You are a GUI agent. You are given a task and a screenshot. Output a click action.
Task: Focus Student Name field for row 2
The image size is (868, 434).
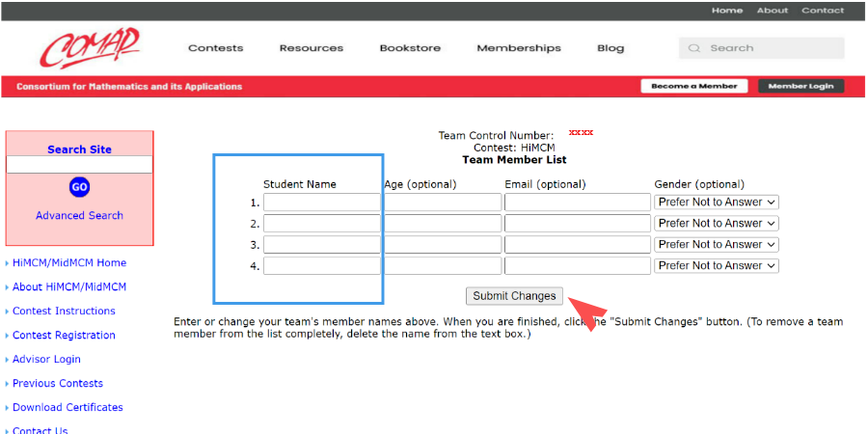[321, 223]
